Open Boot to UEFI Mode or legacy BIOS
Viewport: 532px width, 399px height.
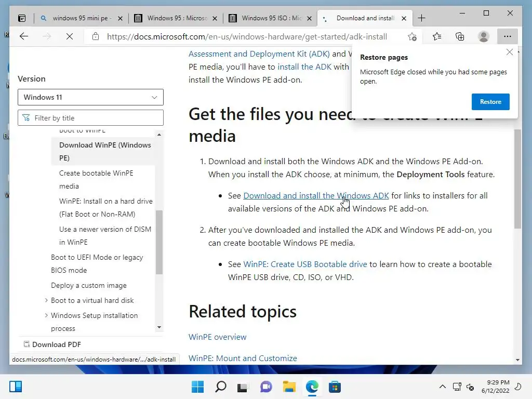point(97,263)
